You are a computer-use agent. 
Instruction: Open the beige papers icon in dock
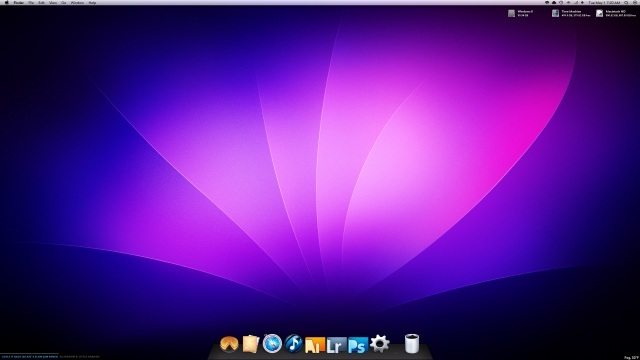[251, 344]
